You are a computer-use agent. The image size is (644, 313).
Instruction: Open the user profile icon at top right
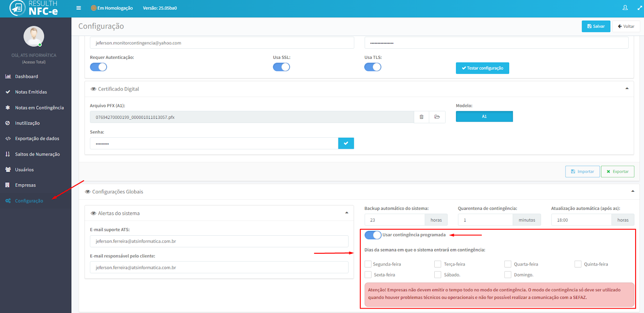pos(625,8)
